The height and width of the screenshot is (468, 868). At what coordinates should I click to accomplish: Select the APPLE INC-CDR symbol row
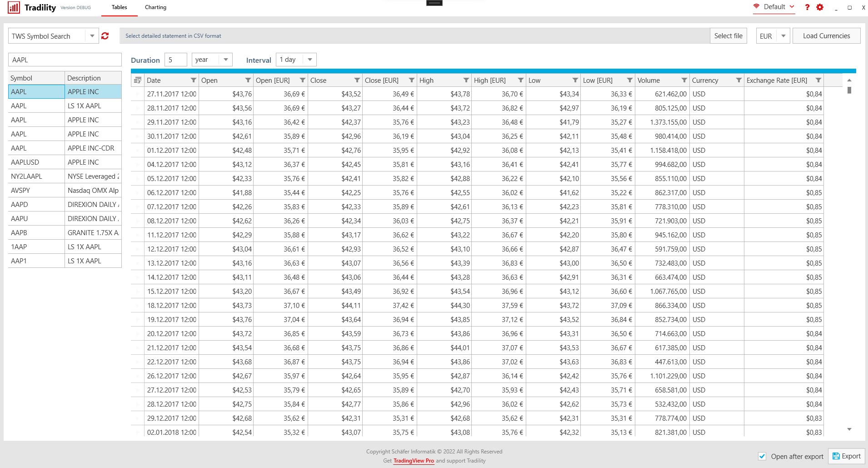(65, 148)
